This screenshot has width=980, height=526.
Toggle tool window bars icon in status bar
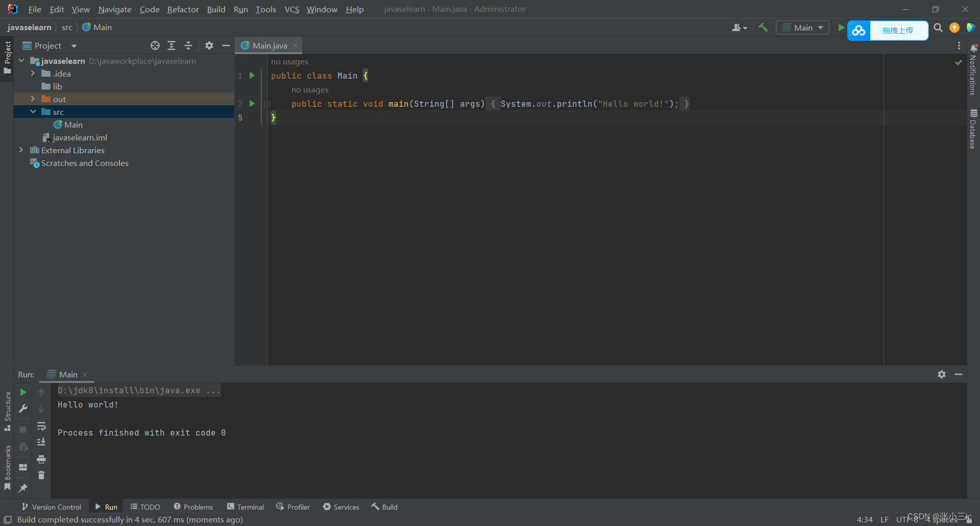tap(8, 519)
